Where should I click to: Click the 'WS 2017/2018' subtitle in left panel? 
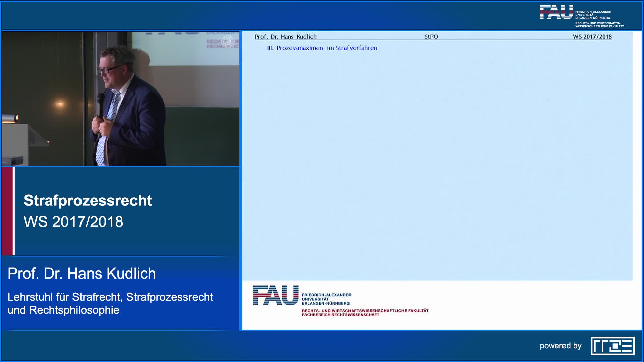pyautogui.click(x=73, y=222)
